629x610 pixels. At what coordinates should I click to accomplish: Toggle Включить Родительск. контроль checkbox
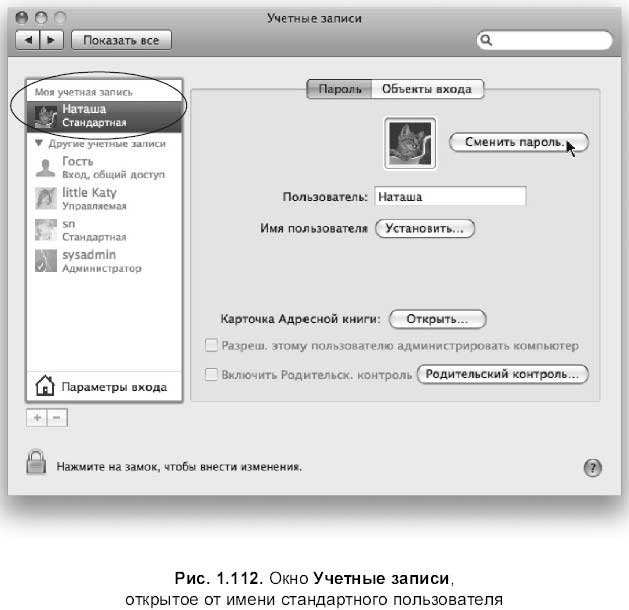coord(211,374)
